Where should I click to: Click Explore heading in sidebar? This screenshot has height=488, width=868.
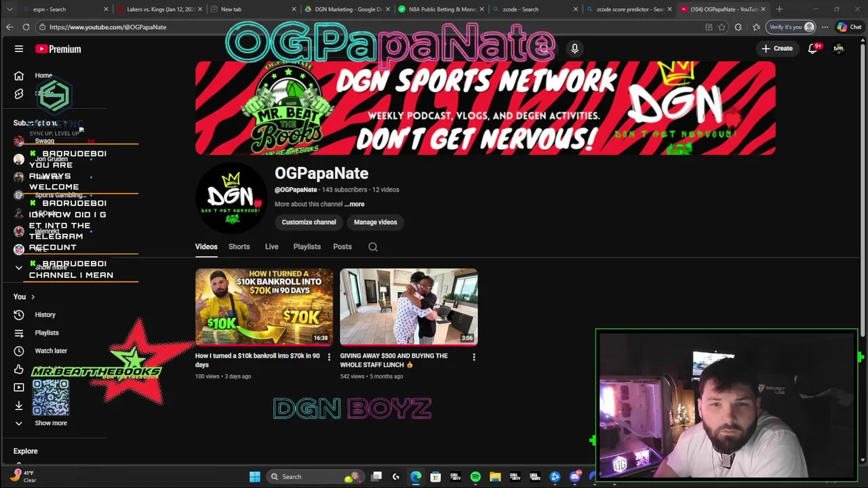coord(26,451)
